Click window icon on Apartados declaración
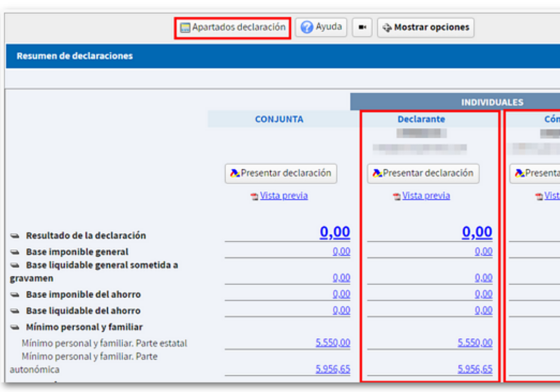The width and height of the screenshot is (560, 392). point(185,28)
